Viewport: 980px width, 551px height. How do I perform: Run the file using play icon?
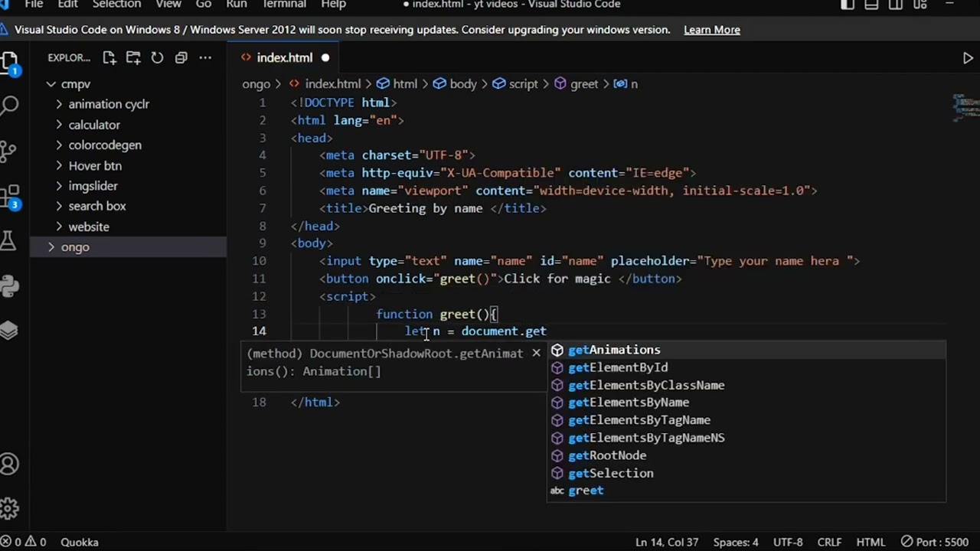968,57
